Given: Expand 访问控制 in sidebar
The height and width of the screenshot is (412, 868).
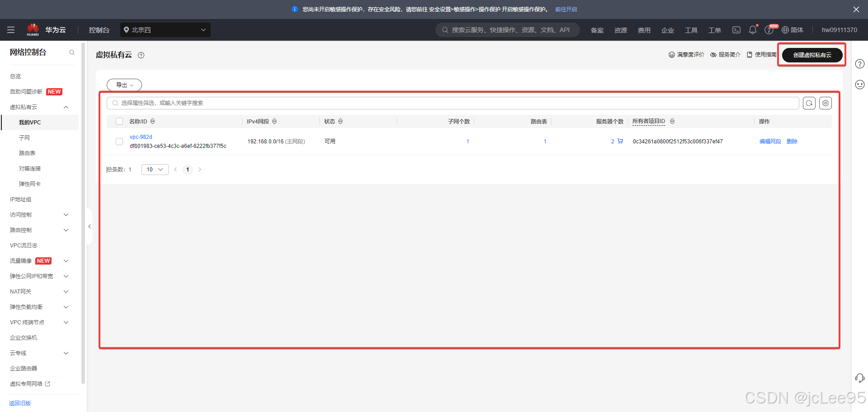Looking at the screenshot, I should click(66, 215).
